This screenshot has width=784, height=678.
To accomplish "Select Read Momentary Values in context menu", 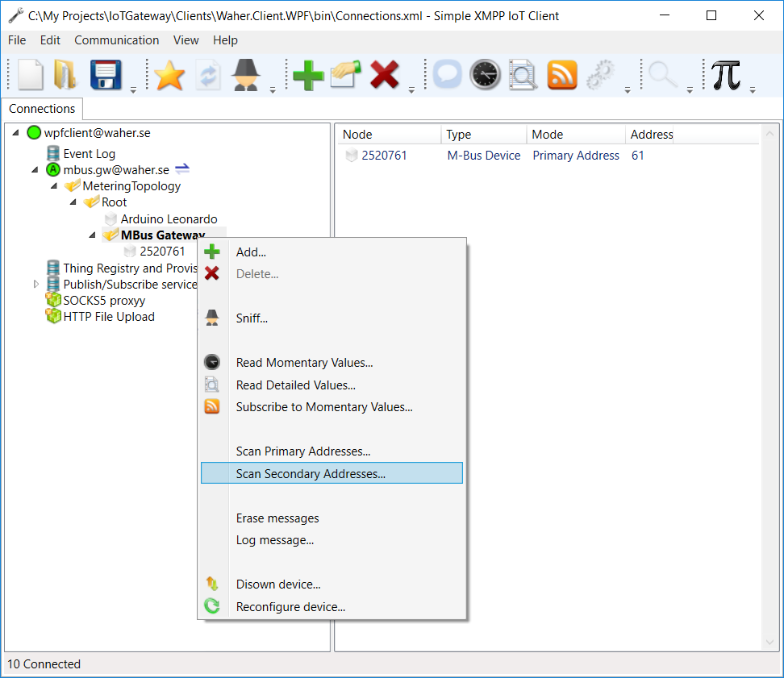I will [x=304, y=363].
